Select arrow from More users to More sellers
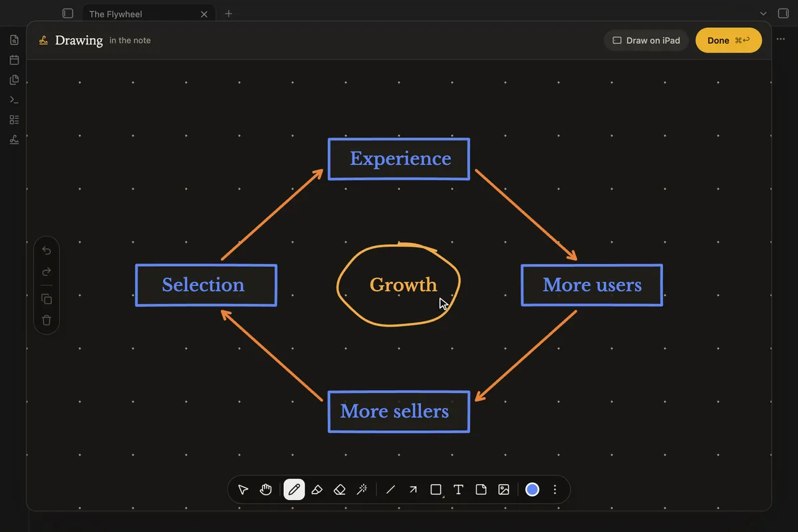The image size is (798, 532). (526, 356)
